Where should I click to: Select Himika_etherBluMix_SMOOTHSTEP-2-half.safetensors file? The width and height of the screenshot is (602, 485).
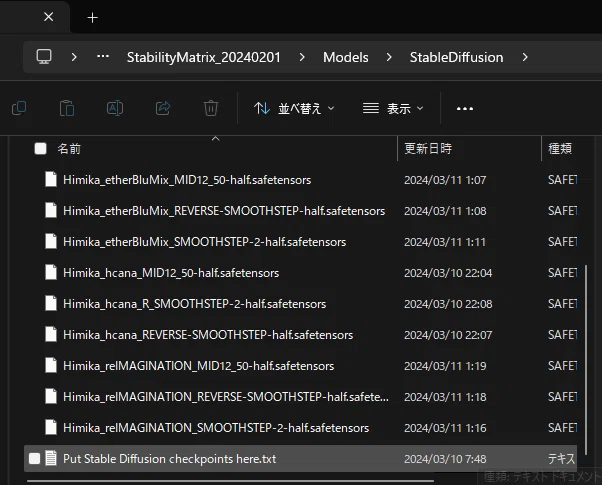205,242
